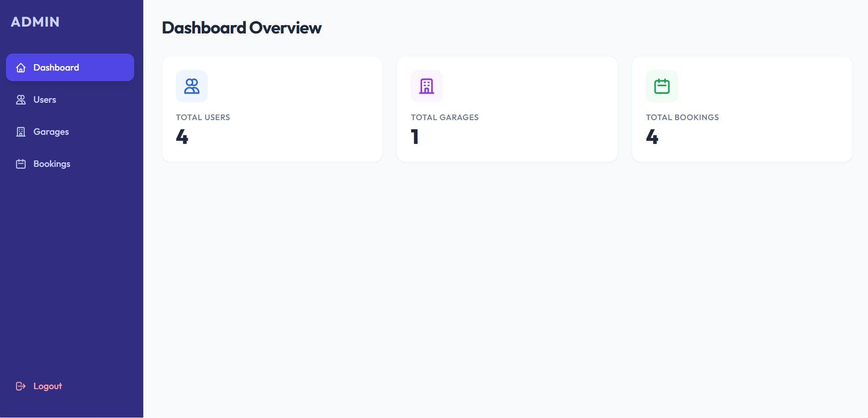Click the home icon beside Dashboard
The height and width of the screenshot is (418, 868).
pyautogui.click(x=21, y=68)
